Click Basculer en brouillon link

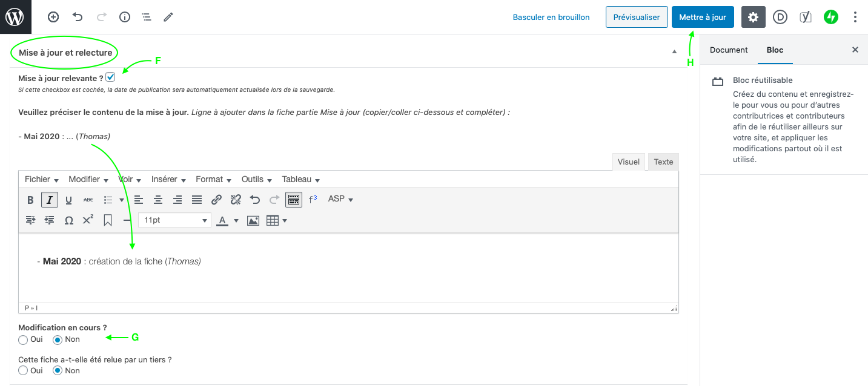(551, 18)
